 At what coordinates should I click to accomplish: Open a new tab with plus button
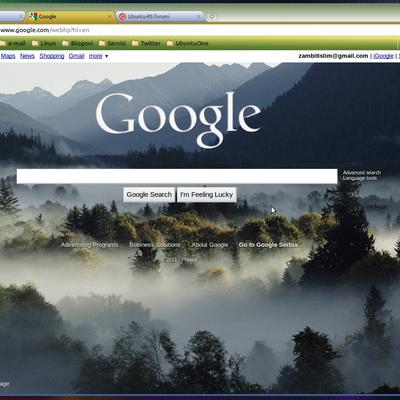click(x=212, y=16)
